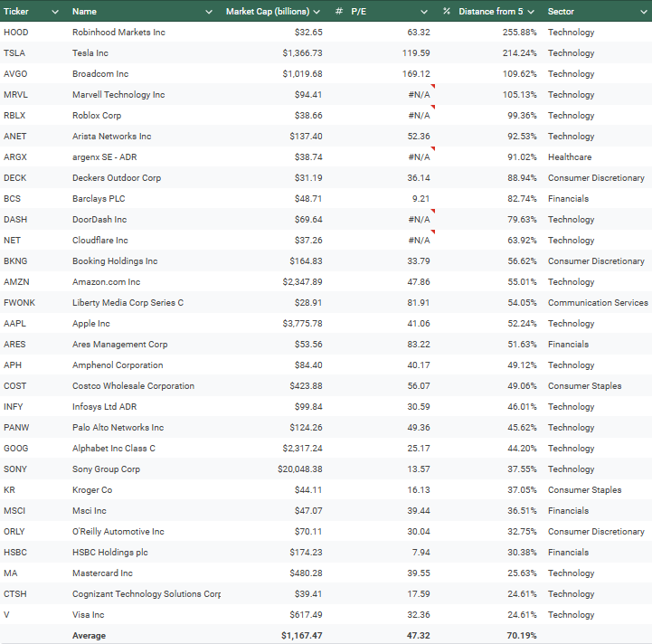Select Financials sector cell for BCS
This screenshot has width=652, height=644.
tap(568, 198)
